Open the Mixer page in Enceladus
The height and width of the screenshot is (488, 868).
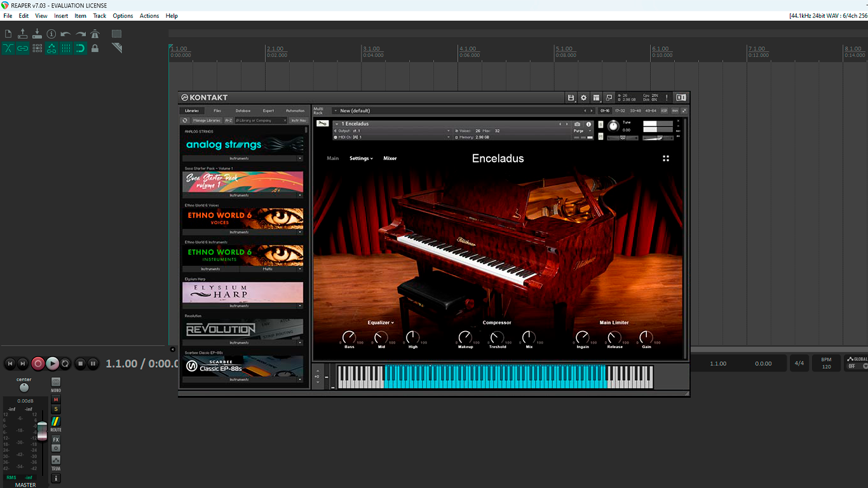pos(390,158)
